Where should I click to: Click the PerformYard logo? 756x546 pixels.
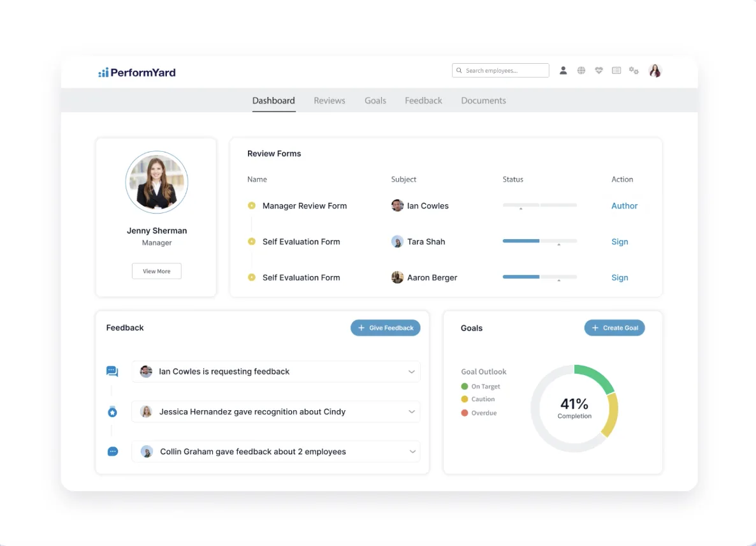pos(137,72)
